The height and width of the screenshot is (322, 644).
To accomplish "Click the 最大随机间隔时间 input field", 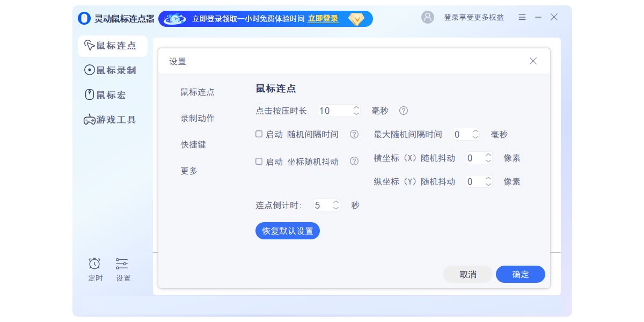I will coord(461,134).
